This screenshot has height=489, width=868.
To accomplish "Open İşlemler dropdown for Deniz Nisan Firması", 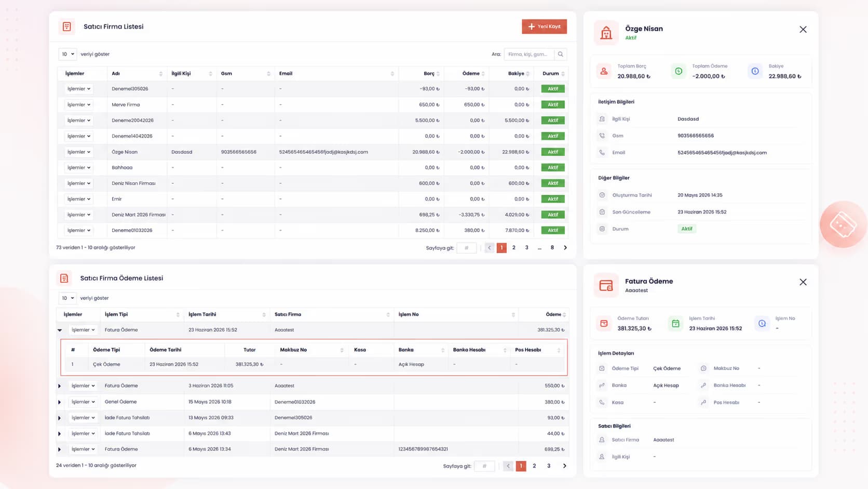I will (79, 183).
